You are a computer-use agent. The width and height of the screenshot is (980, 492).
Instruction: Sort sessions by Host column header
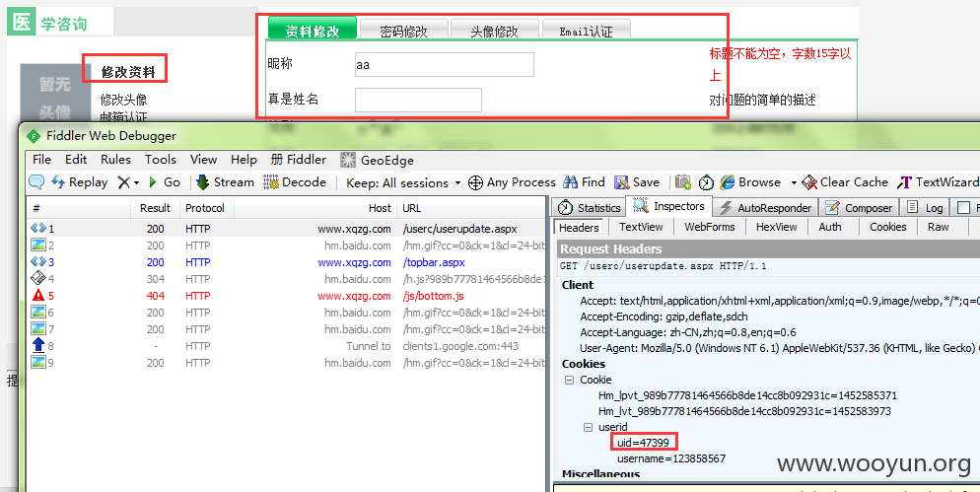pyautogui.click(x=315, y=208)
